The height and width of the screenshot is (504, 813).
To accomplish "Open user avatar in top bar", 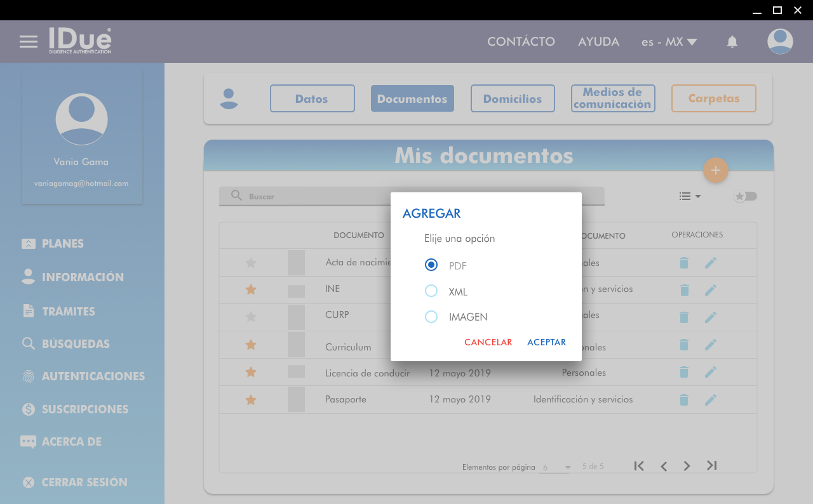I will click(x=779, y=42).
